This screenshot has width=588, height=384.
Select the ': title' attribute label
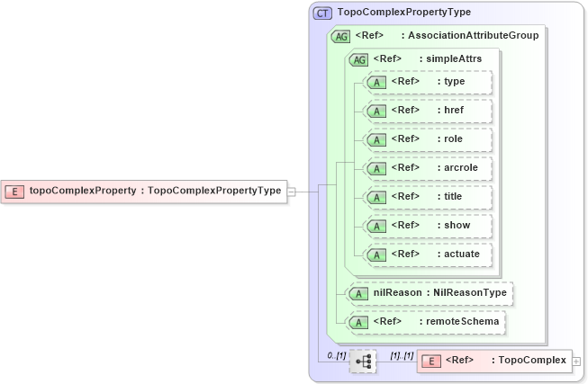pos(449,196)
